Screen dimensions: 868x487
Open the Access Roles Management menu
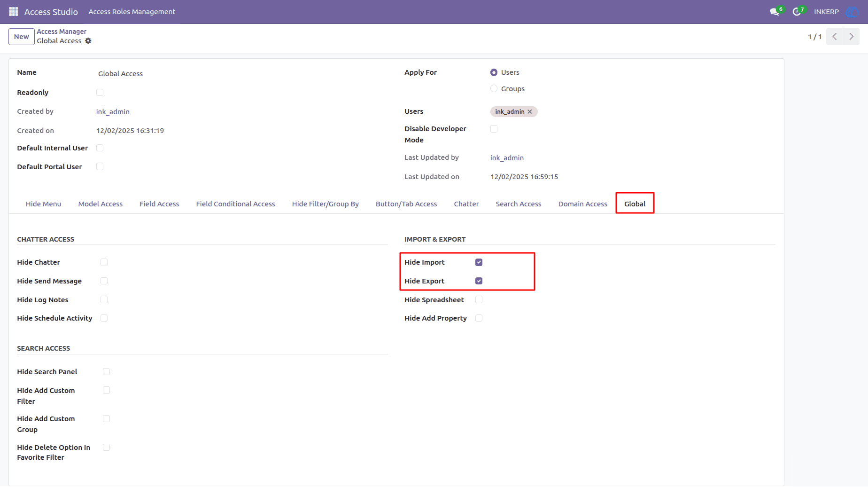pyautogui.click(x=132, y=12)
